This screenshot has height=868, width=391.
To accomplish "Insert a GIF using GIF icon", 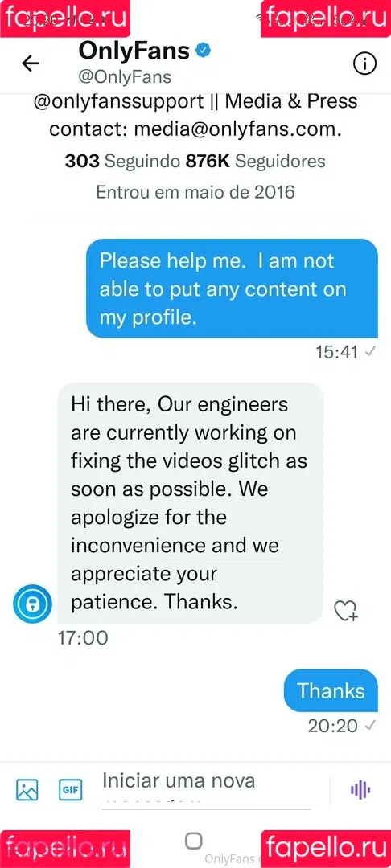I will click(70, 789).
